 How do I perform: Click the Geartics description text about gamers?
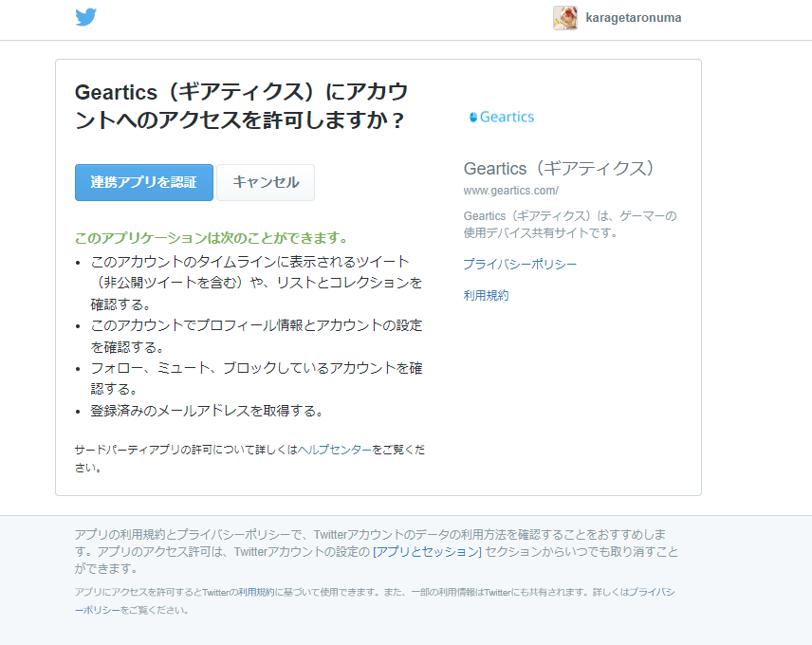click(569, 222)
